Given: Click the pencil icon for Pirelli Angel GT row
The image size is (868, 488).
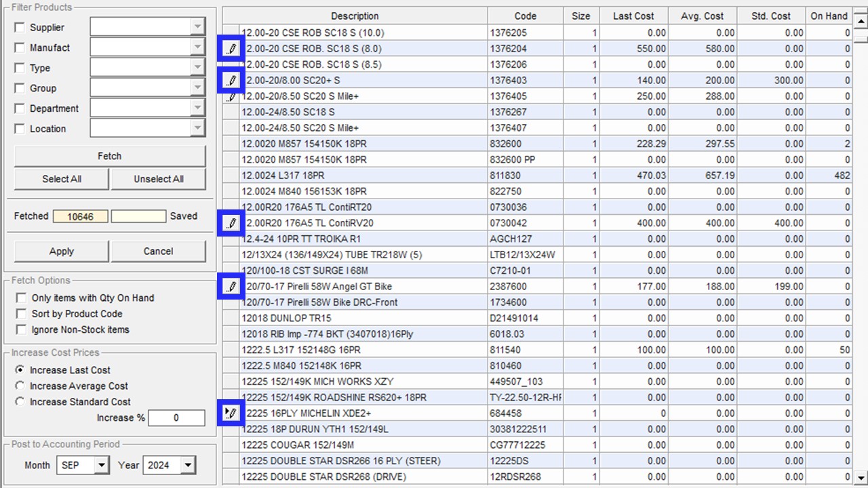Looking at the screenshot, I should click(x=231, y=286).
